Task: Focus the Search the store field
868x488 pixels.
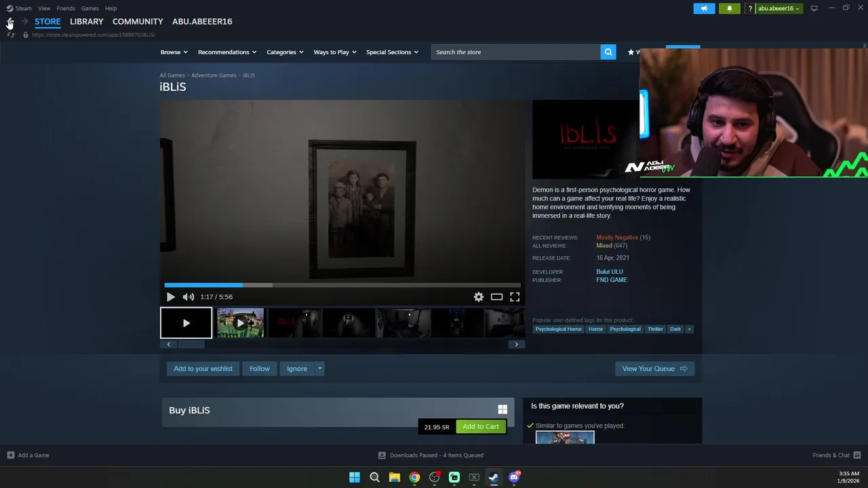Action: pyautogui.click(x=516, y=52)
